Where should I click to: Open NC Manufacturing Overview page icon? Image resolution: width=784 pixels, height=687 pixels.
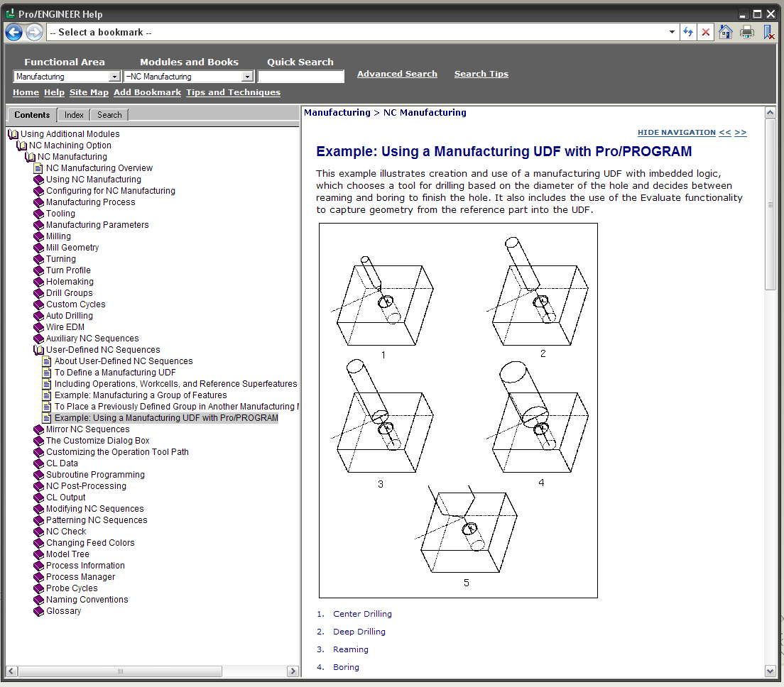(38, 168)
